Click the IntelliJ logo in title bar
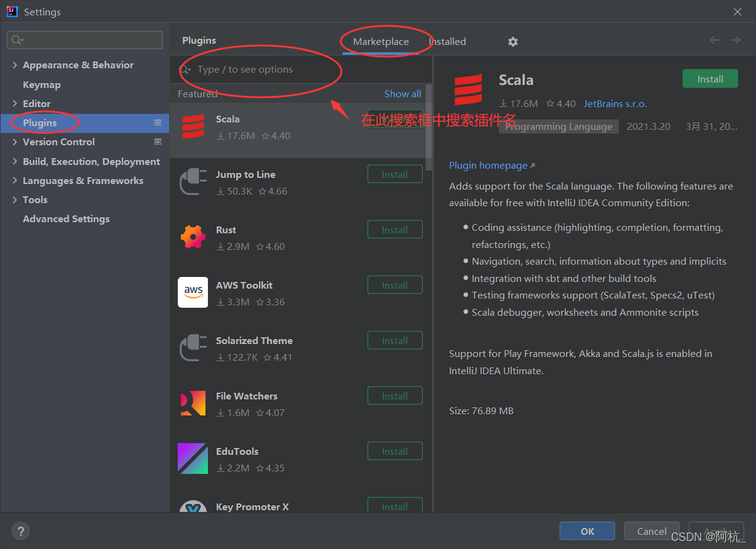The image size is (756, 549). 12,12
